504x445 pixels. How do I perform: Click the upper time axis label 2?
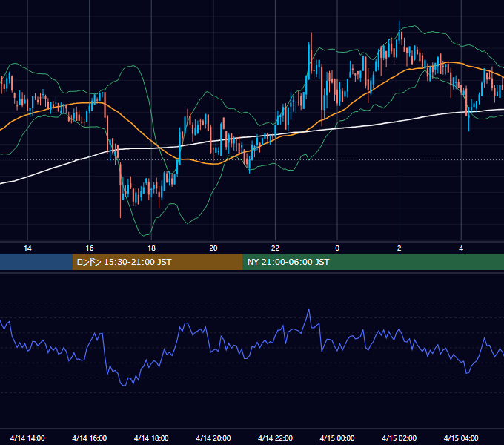[x=399, y=248]
